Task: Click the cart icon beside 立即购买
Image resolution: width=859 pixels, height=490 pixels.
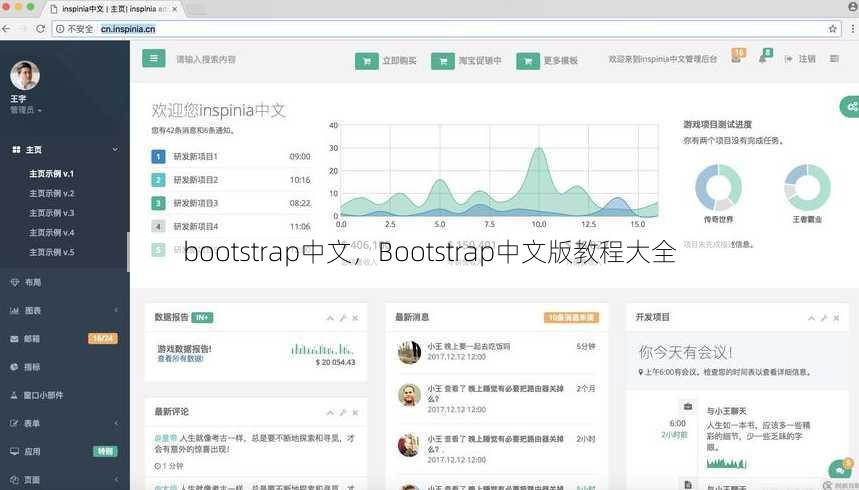Action: (366, 61)
